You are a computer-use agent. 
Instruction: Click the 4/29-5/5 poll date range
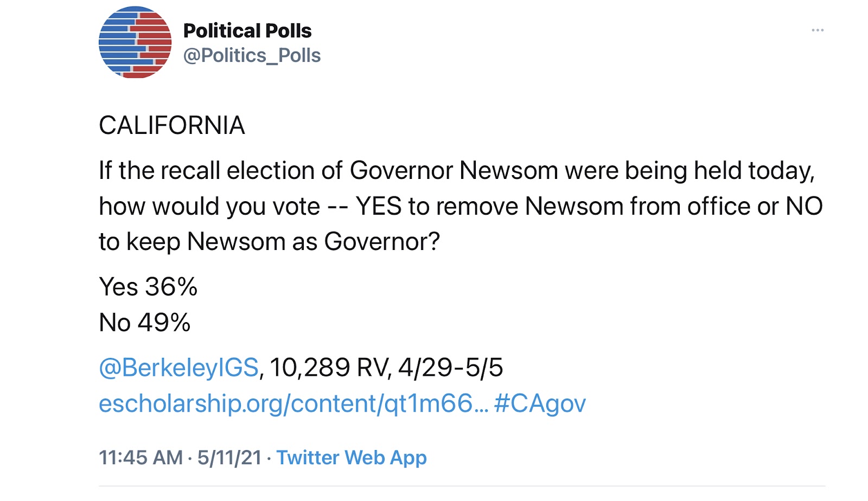[450, 368]
